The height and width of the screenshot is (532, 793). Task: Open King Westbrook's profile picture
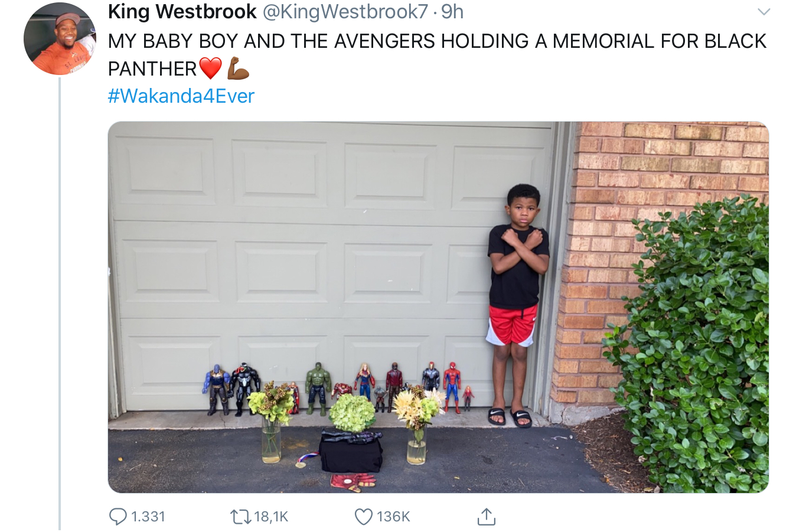60,40
